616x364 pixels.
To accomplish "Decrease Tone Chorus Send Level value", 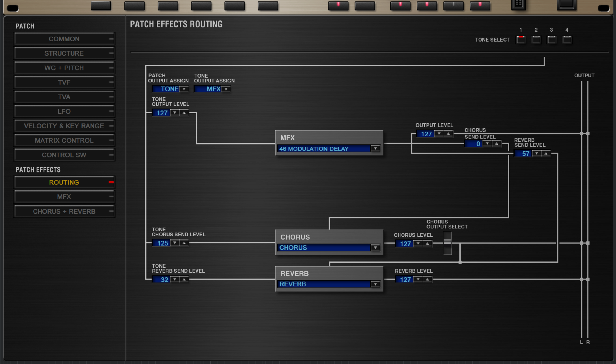I will [175, 243].
